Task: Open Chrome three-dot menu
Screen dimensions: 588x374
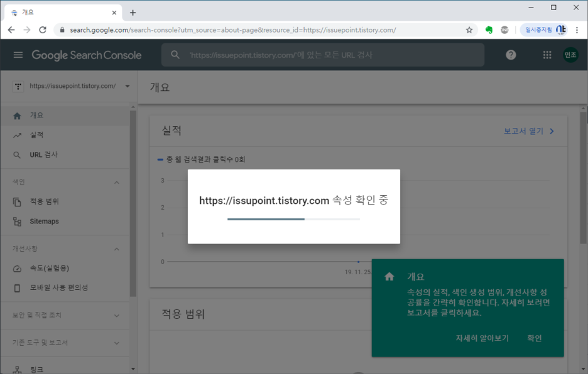Action: 577,30
